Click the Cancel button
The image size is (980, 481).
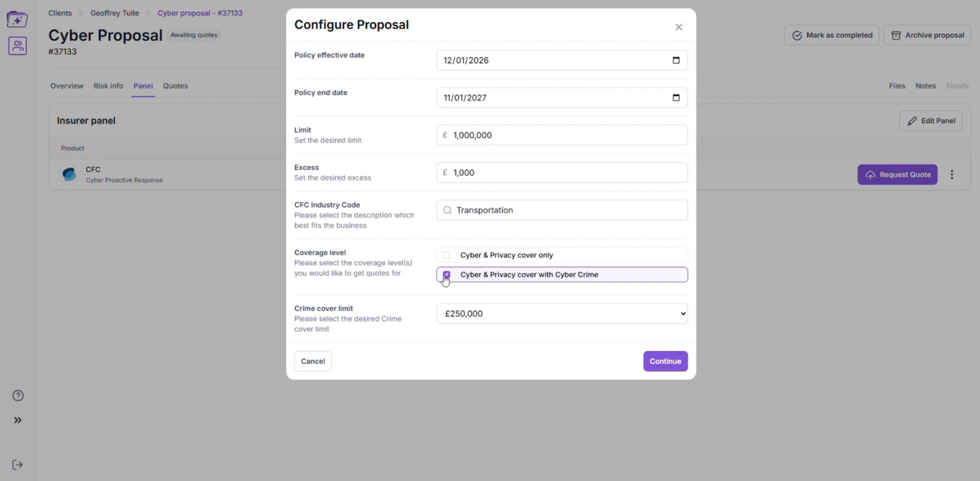pyautogui.click(x=313, y=361)
